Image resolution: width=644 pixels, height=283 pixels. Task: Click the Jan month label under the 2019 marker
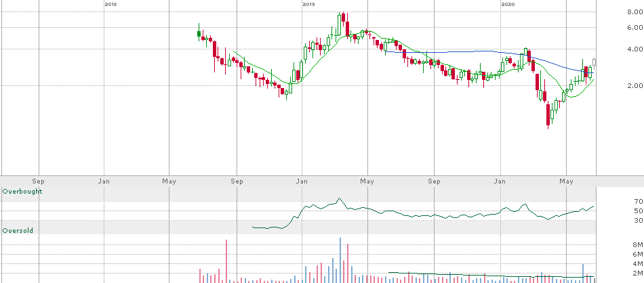[302, 181]
